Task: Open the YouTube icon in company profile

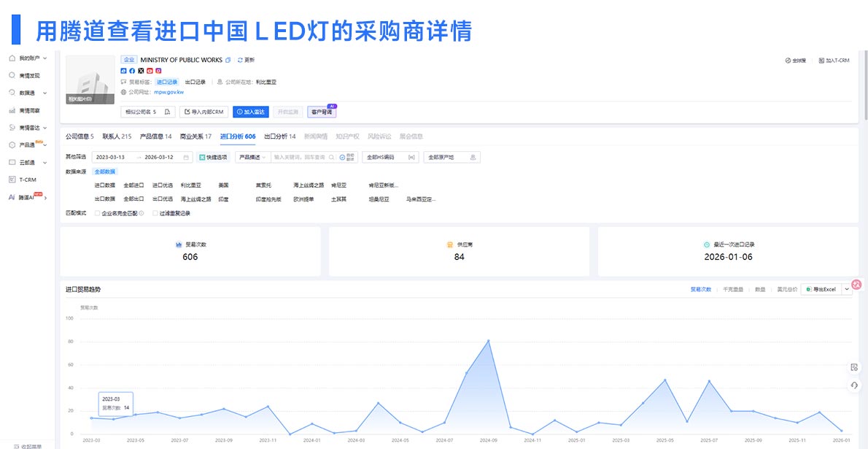Action: (150, 70)
